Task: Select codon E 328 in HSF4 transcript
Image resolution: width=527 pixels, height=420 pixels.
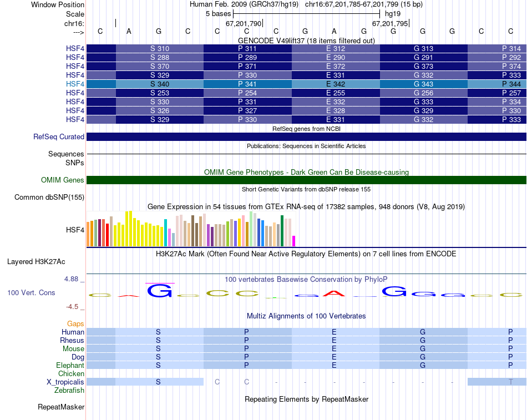Action: (336, 110)
